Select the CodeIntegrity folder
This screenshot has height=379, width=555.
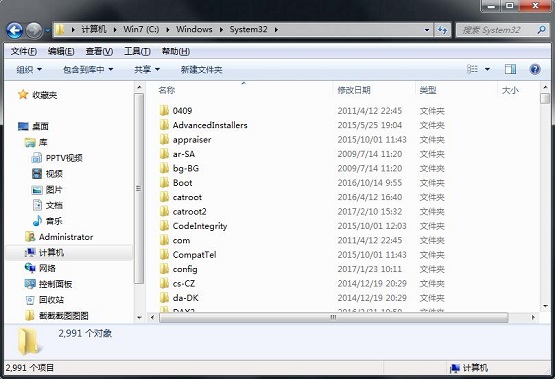point(200,226)
